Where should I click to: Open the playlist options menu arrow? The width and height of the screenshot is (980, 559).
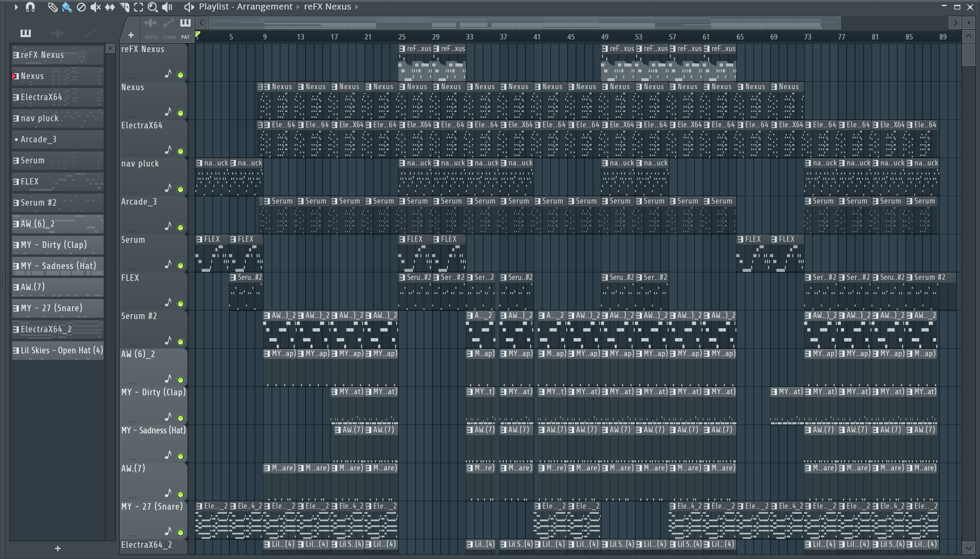[x=16, y=7]
